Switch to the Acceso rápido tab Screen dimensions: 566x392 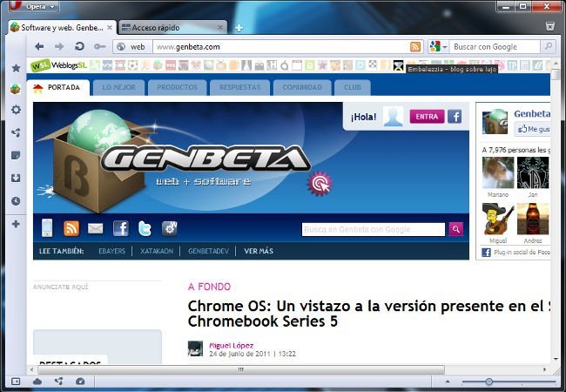click(x=168, y=27)
